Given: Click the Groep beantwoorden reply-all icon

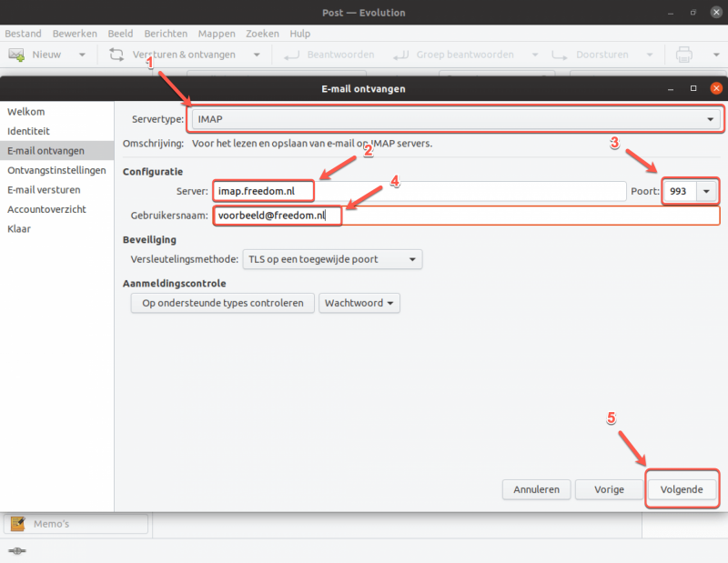Looking at the screenshot, I should tap(400, 55).
